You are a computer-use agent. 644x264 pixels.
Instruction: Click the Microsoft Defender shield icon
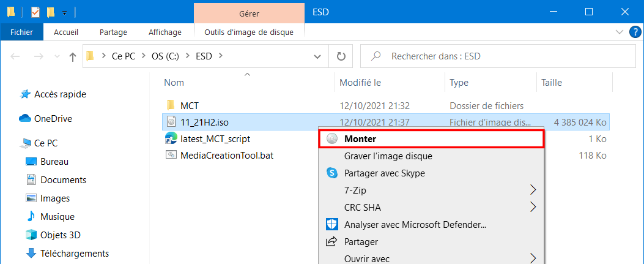[x=331, y=225]
